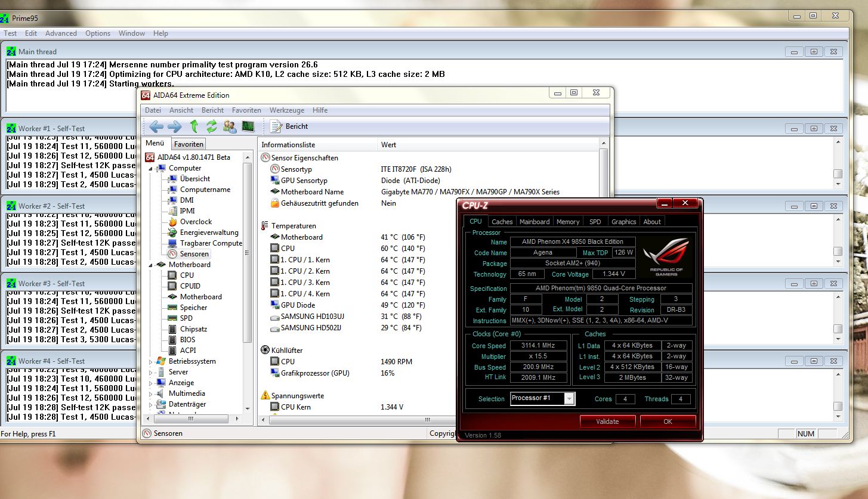Open the Favoriten menu in the AIDA64 menu bar

[x=246, y=110]
